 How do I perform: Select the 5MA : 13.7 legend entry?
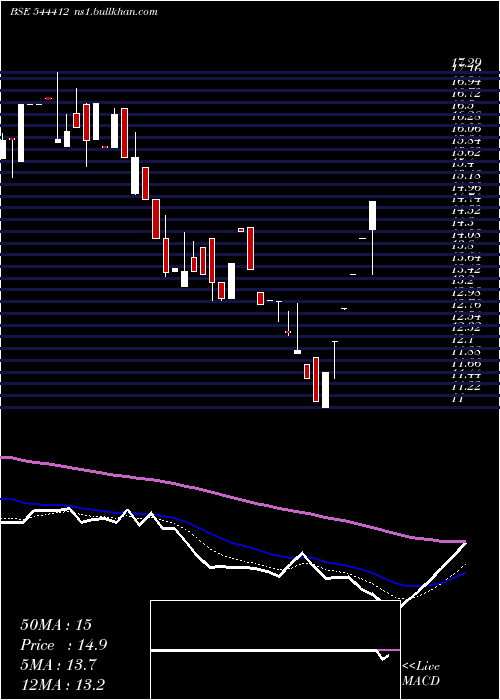pos(60,665)
